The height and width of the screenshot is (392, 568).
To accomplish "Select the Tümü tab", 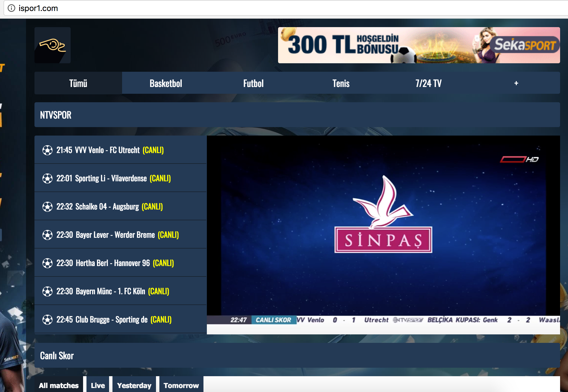I will tap(78, 83).
